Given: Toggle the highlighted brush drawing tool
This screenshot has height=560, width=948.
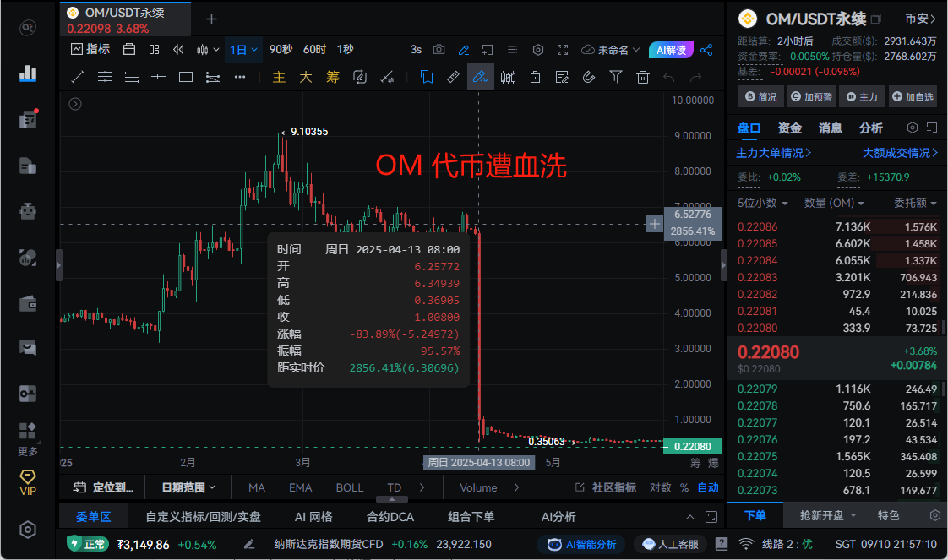Looking at the screenshot, I should (x=481, y=78).
